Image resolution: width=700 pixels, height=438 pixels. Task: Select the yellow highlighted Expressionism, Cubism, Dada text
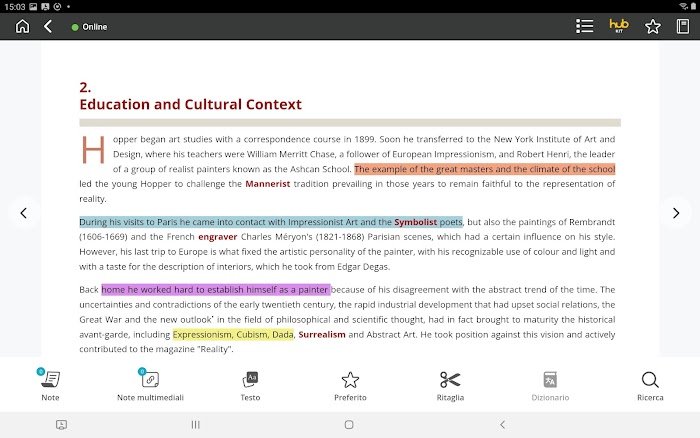pyautogui.click(x=233, y=334)
